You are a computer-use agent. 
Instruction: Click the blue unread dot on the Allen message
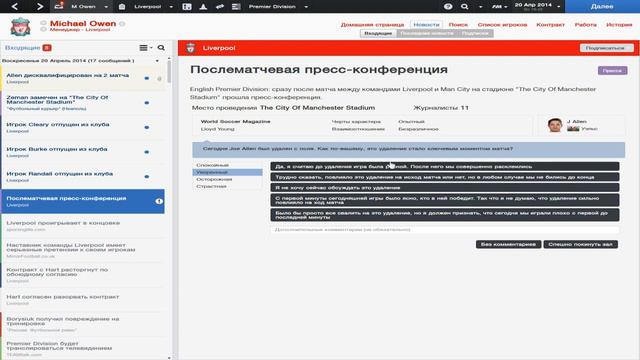click(147, 78)
